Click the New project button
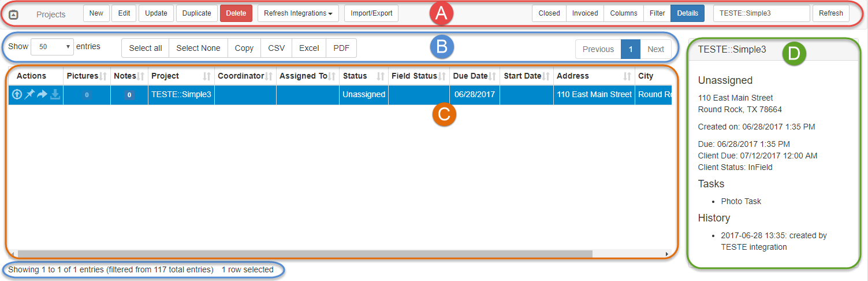The height and width of the screenshot is (281, 868). point(96,13)
